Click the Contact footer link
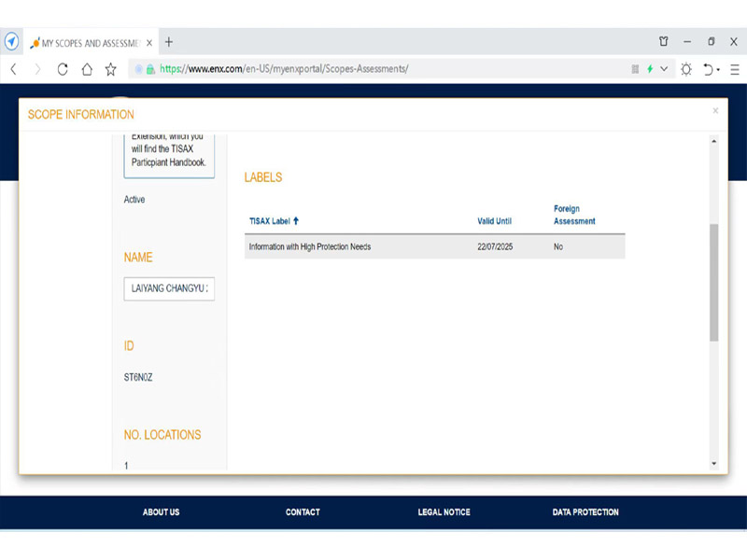Image resolution: width=747 pixels, height=560 pixels. [303, 512]
